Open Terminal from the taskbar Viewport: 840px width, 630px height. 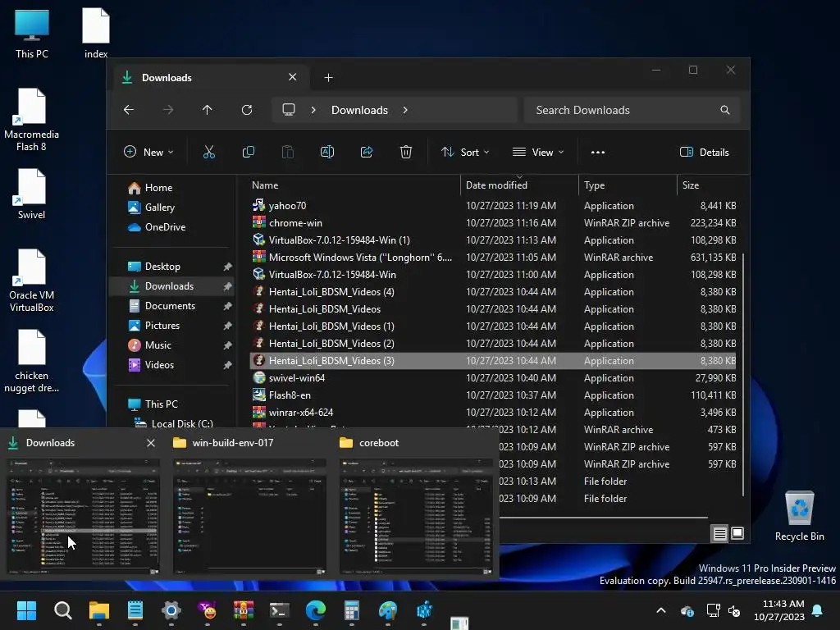click(279, 610)
